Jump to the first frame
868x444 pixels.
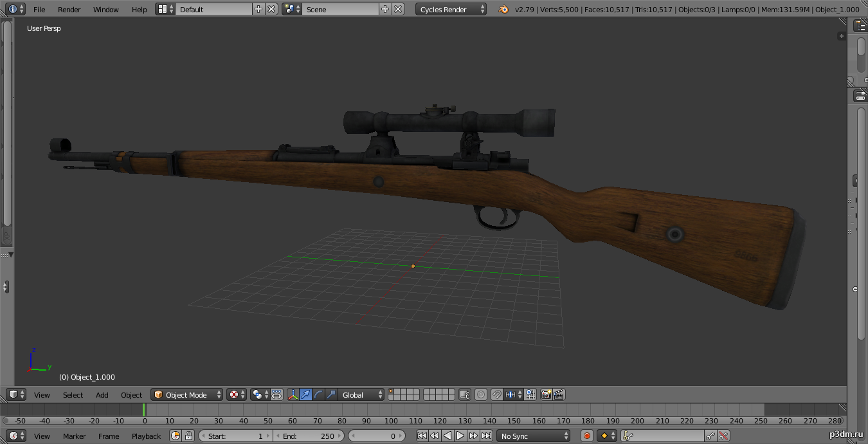pyautogui.click(x=422, y=436)
